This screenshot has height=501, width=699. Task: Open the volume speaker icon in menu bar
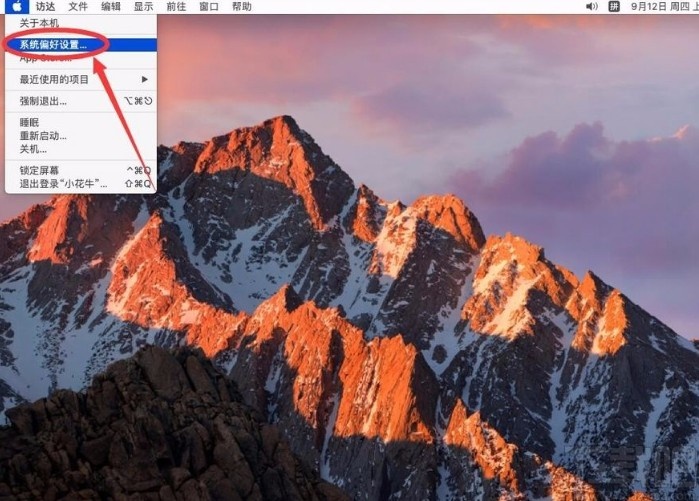coord(591,6)
